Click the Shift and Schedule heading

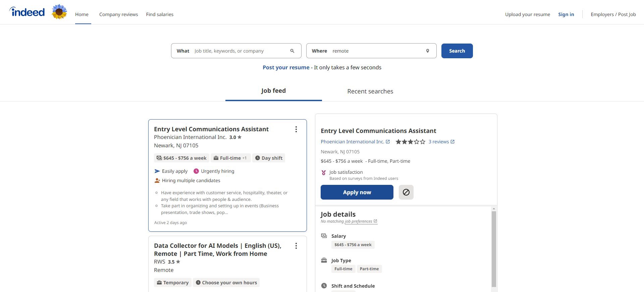[x=353, y=286]
